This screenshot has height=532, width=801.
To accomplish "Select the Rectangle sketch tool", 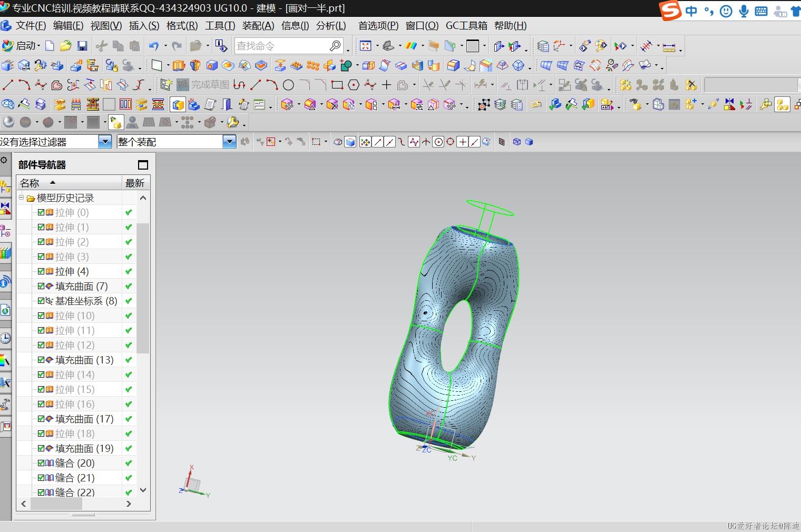I will [x=337, y=85].
